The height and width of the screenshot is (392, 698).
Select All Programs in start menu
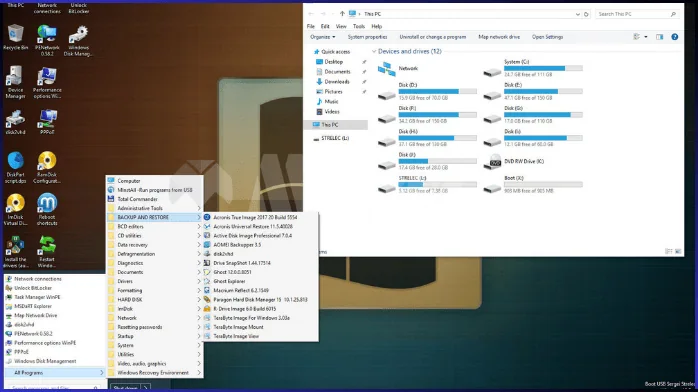pos(54,372)
